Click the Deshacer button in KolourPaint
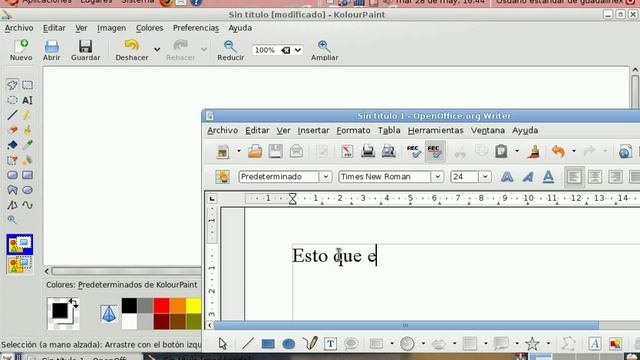 (x=132, y=50)
